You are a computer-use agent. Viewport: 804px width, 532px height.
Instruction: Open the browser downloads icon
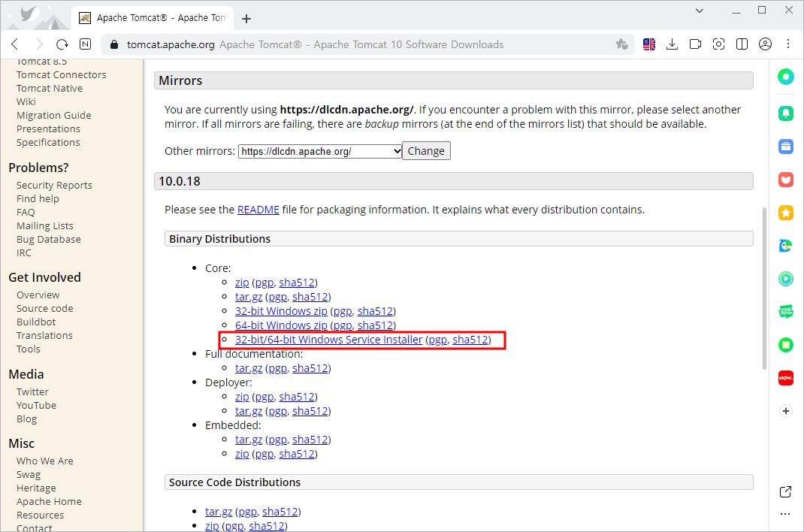673,44
